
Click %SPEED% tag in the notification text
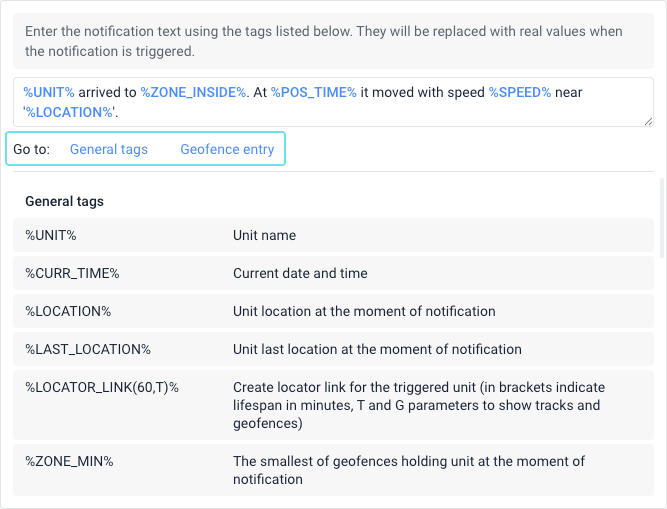[x=519, y=92]
